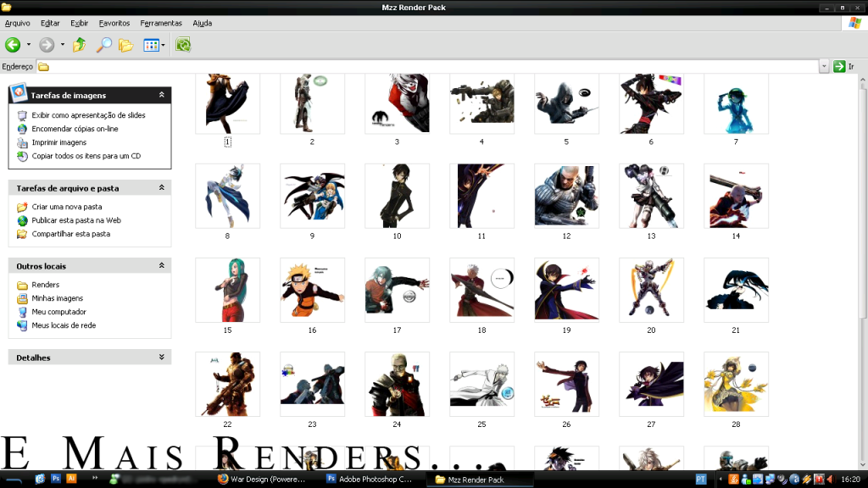Select thumbnail 28 with the yellow character
Viewport: 868px width, 488px height.
tap(736, 384)
